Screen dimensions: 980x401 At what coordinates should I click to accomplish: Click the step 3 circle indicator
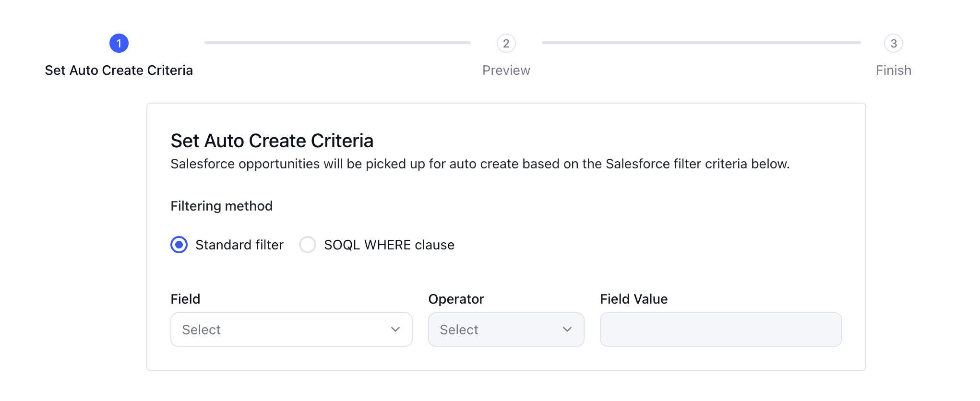tap(894, 43)
